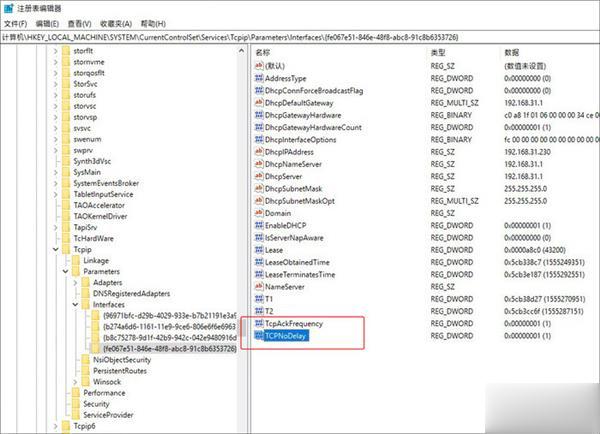Click the Registry Editor title bar icon

[8, 8]
